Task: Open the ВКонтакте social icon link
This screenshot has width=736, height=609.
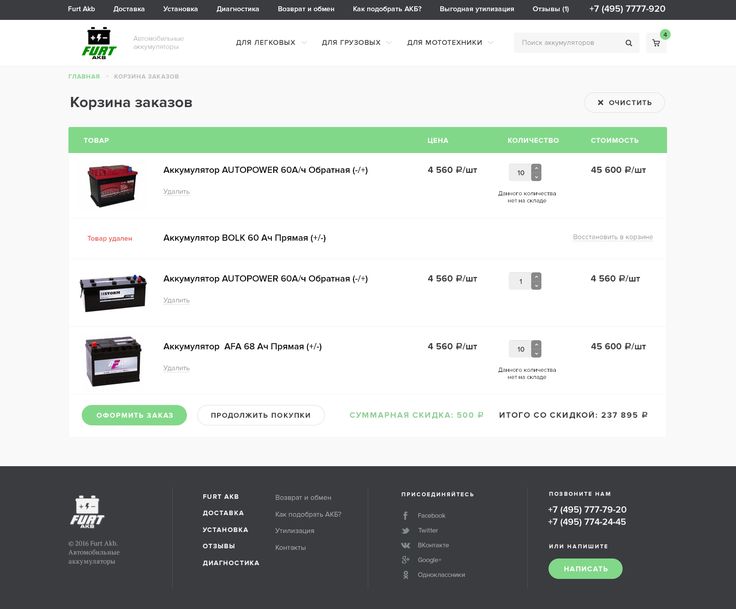Action: (x=406, y=545)
